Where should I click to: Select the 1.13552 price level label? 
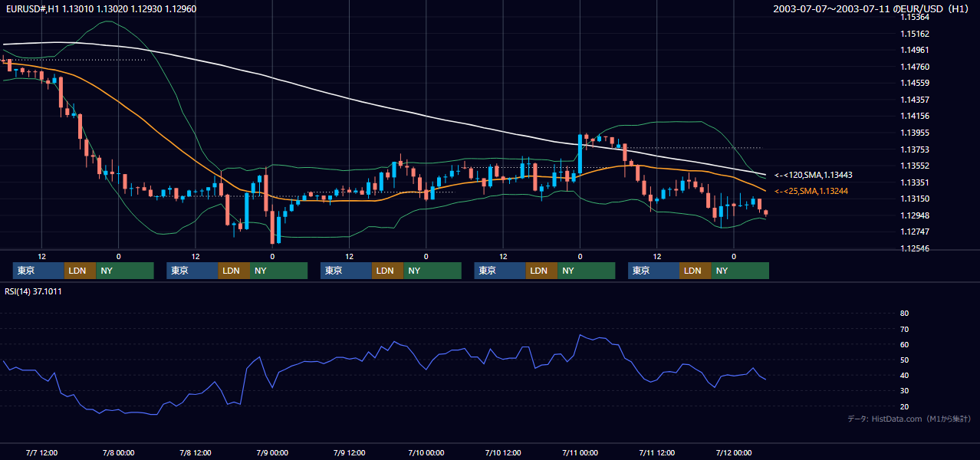(x=914, y=166)
